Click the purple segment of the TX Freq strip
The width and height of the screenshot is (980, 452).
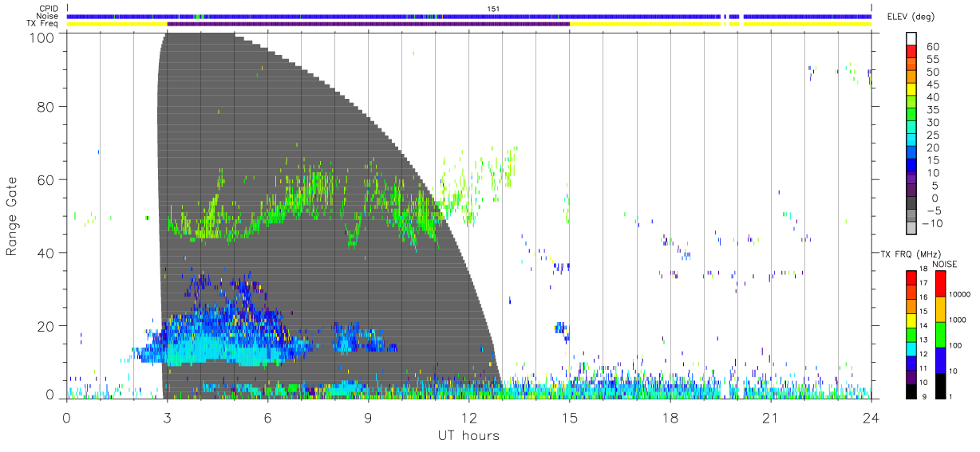pos(369,24)
